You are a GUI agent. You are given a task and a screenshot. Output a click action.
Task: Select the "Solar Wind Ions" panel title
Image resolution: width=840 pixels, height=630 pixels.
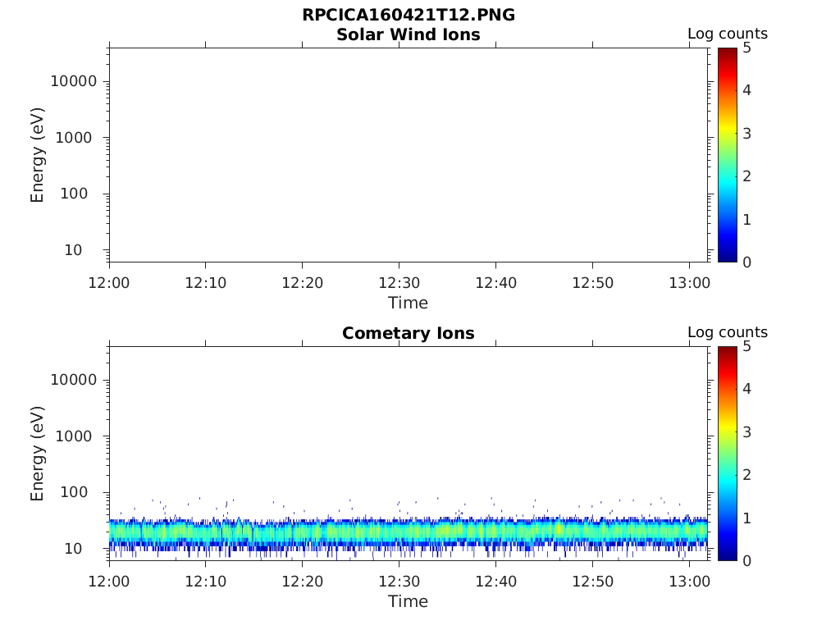point(408,34)
